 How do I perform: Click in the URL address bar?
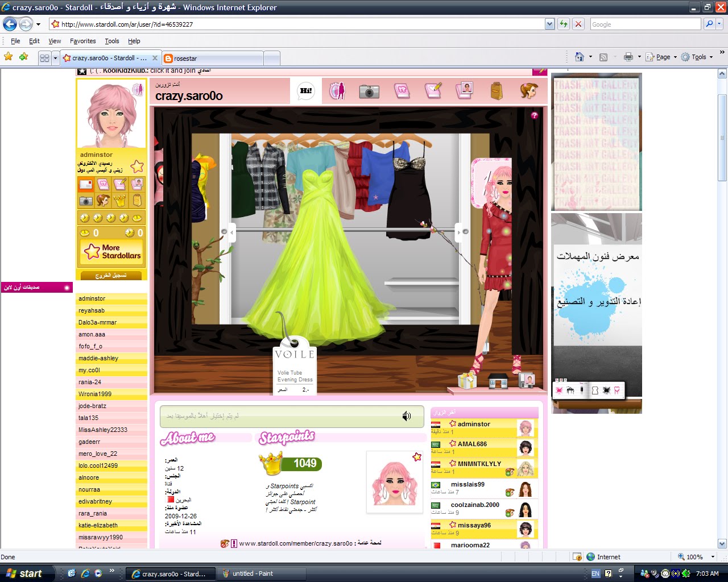click(x=297, y=24)
